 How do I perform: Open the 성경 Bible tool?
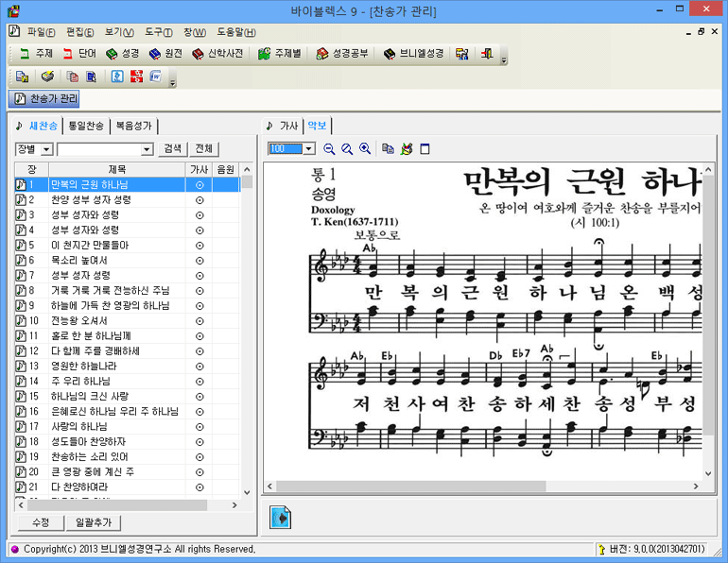[x=122, y=54]
